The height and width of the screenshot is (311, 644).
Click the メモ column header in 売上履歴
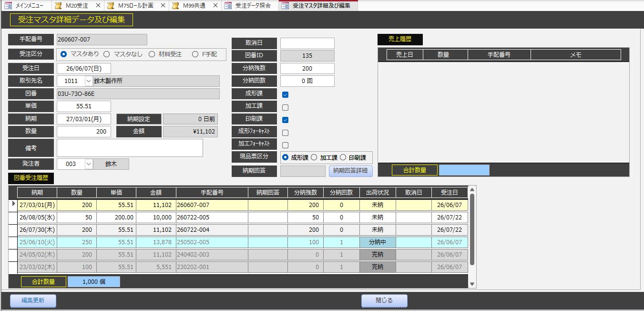576,55
